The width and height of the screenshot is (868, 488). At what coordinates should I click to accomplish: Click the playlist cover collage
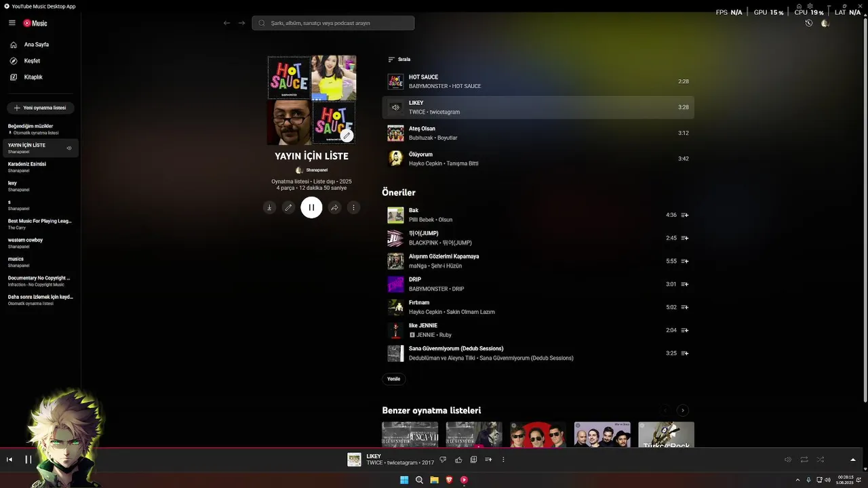tap(311, 100)
